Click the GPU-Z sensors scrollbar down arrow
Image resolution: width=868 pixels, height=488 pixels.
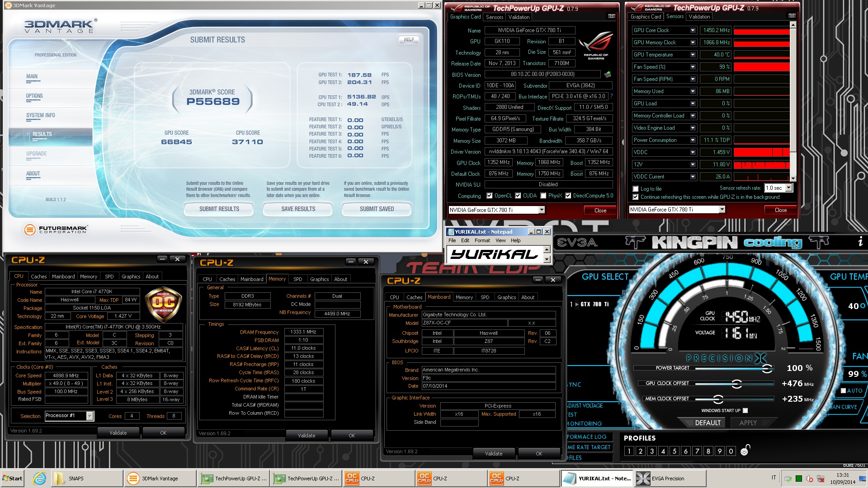tap(793, 179)
